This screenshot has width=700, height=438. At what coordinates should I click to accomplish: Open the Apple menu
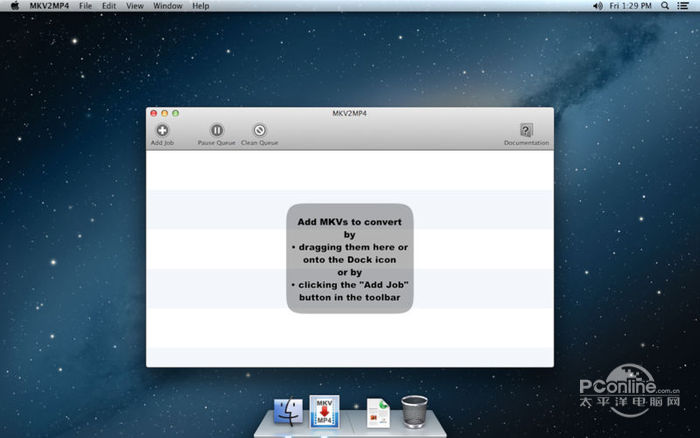click(14, 6)
